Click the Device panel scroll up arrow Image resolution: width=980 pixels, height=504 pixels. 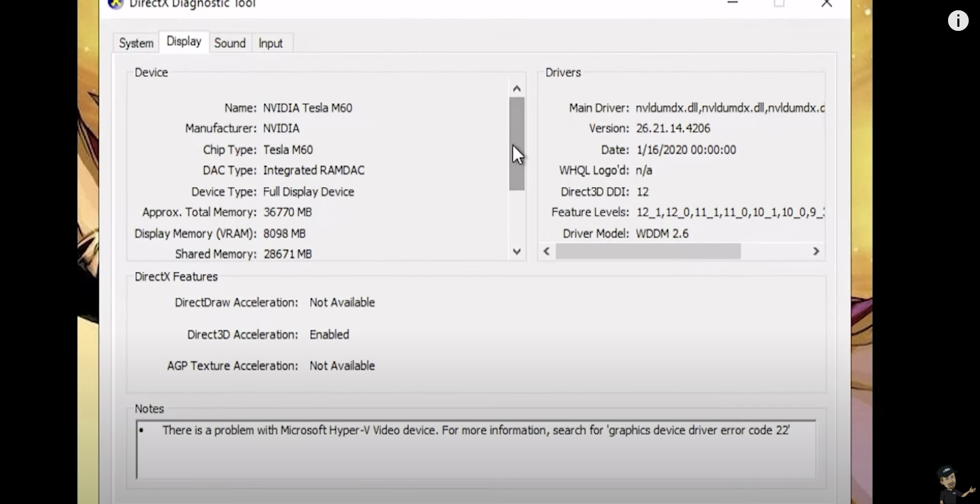click(x=517, y=89)
